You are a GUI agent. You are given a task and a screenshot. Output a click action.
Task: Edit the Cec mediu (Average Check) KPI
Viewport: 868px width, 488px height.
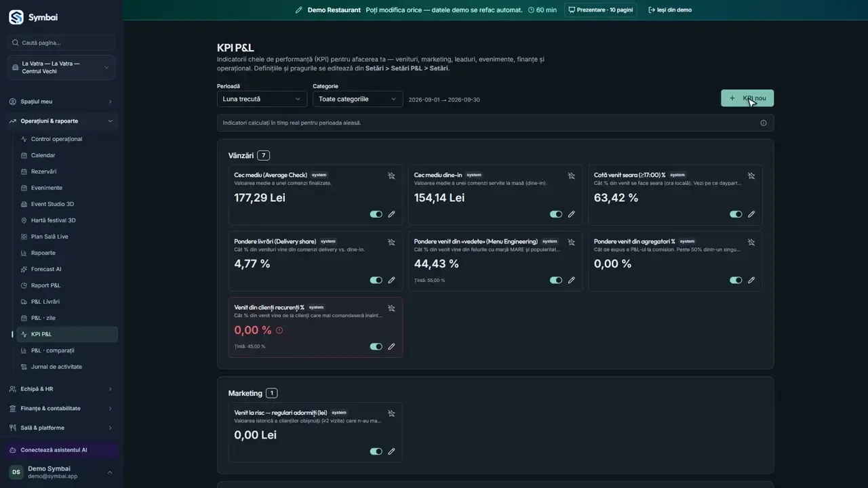pos(391,214)
